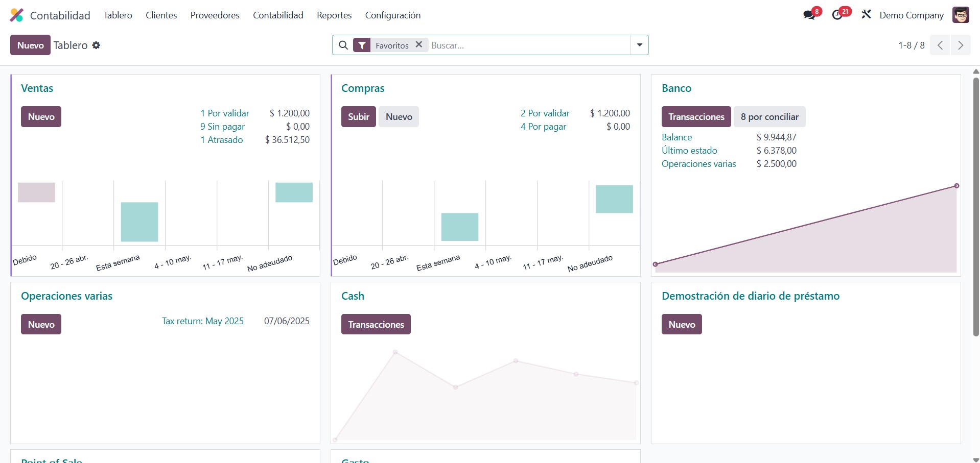Click the Tablero settings gear icon
Screen dimensions: 980x463
click(96, 45)
